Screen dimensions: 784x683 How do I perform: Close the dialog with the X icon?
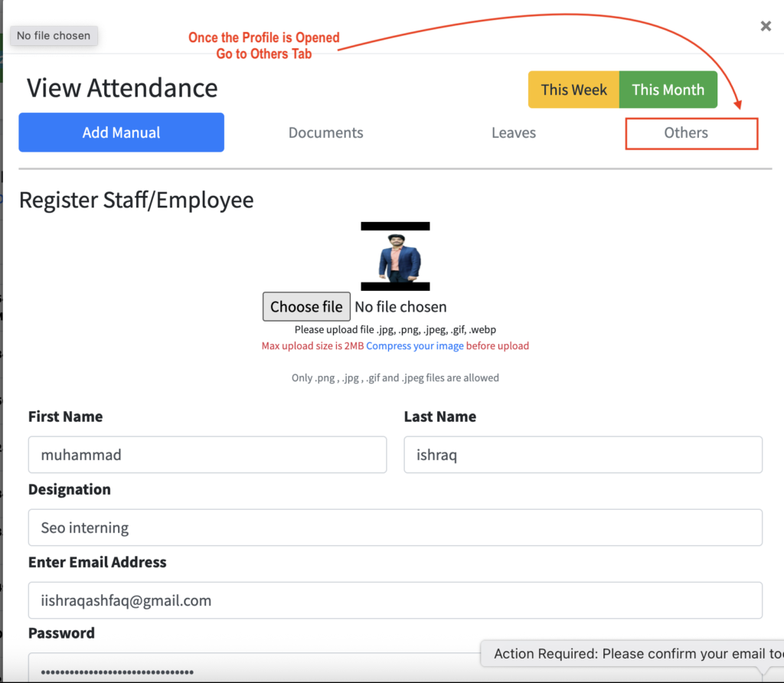click(765, 26)
